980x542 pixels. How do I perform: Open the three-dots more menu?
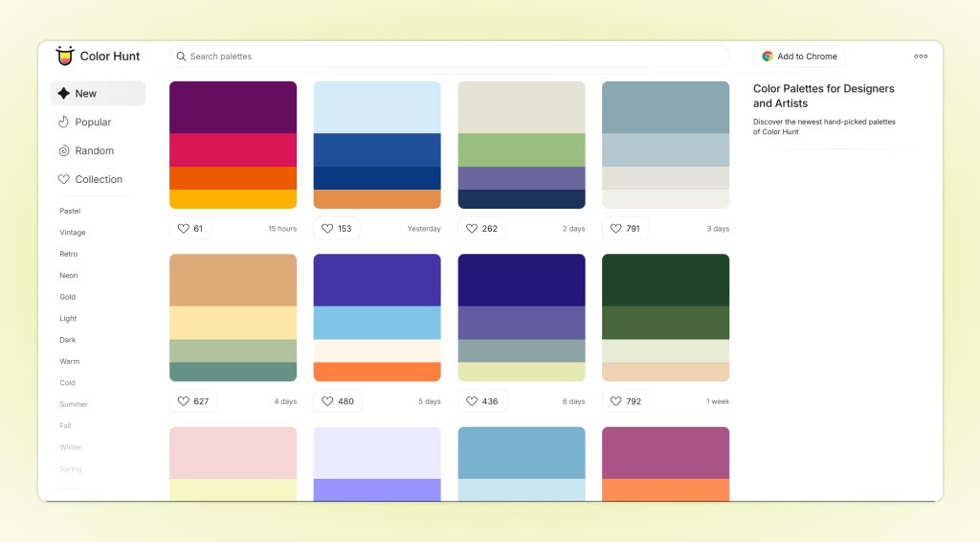[921, 56]
